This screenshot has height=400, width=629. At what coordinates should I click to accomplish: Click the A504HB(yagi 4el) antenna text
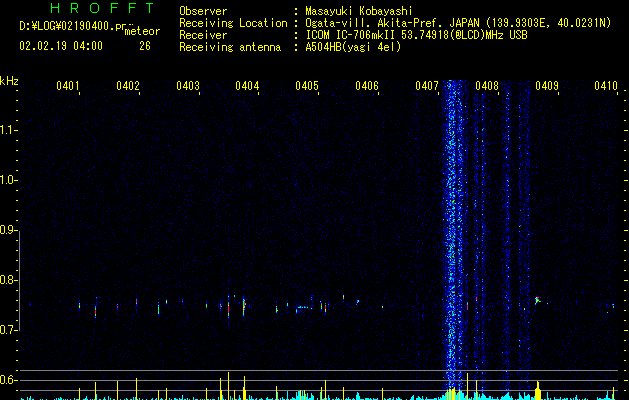coord(353,47)
